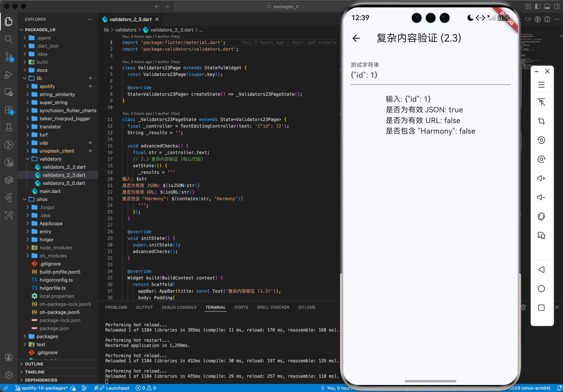Toggle the primary sidebar layout button
Screen dimensions: 563x392
pos(537,7)
